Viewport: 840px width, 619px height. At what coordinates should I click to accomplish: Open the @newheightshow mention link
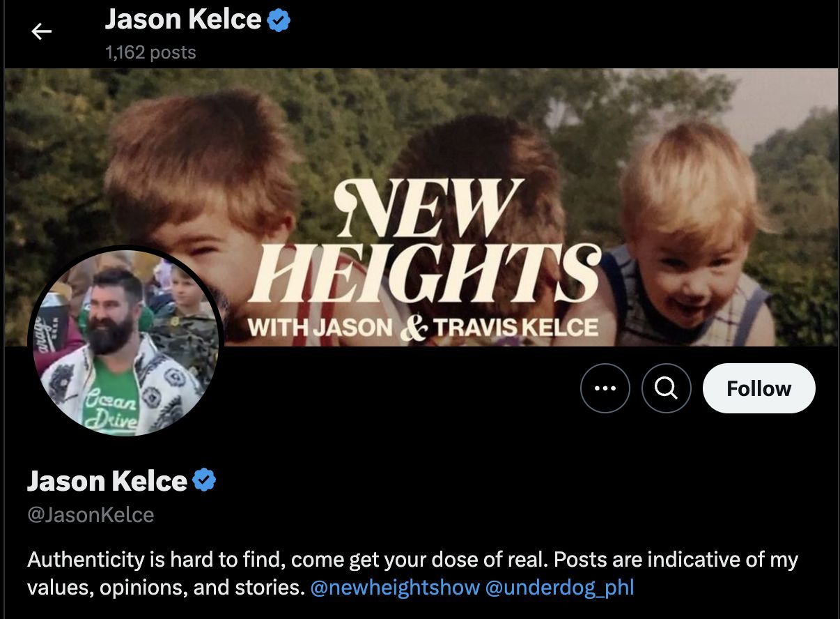coord(395,587)
